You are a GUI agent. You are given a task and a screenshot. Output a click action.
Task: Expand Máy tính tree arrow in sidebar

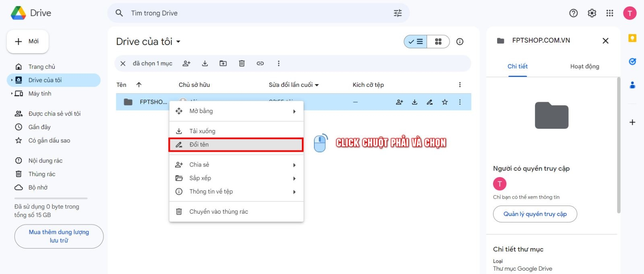click(12, 94)
